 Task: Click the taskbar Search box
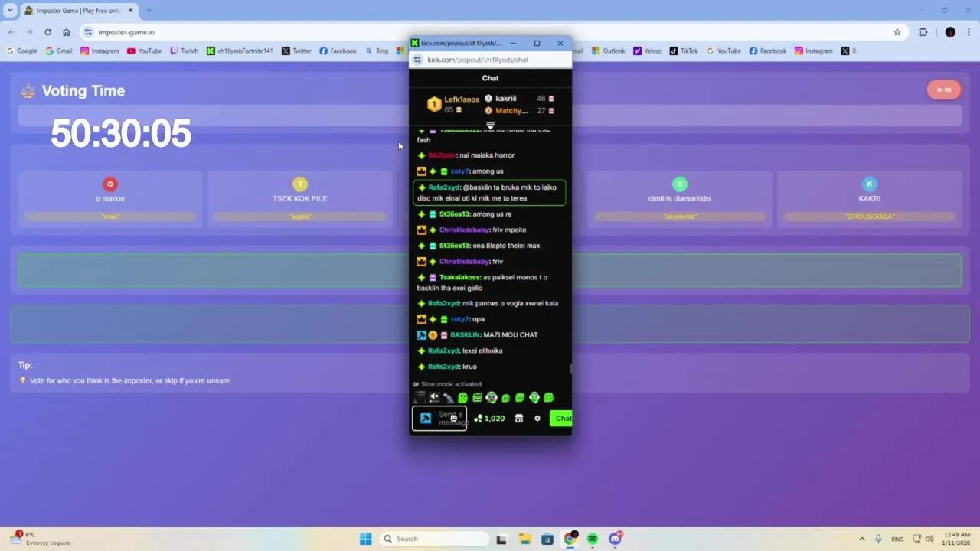coord(435,539)
